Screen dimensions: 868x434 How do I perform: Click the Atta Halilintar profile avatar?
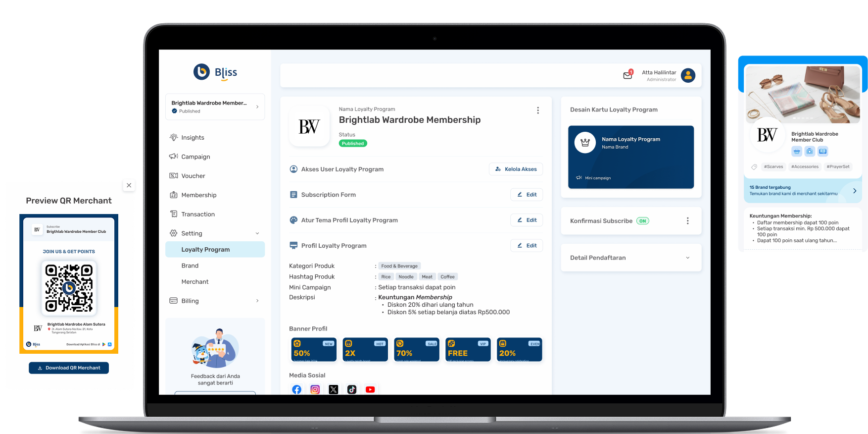(x=688, y=75)
